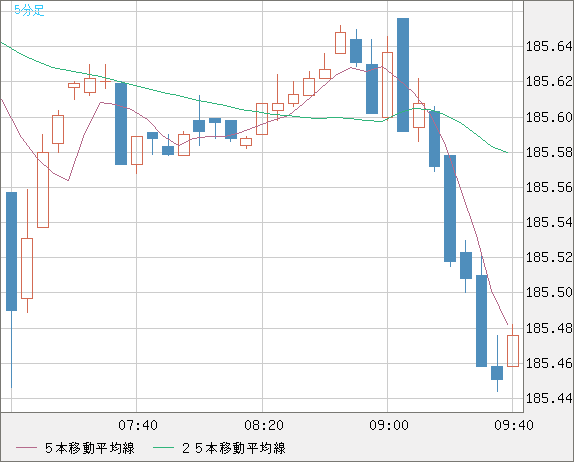The width and height of the screenshot is (574, 462).
Task: Click the 185.56 price axis label
Action: [x=549, y=187]
